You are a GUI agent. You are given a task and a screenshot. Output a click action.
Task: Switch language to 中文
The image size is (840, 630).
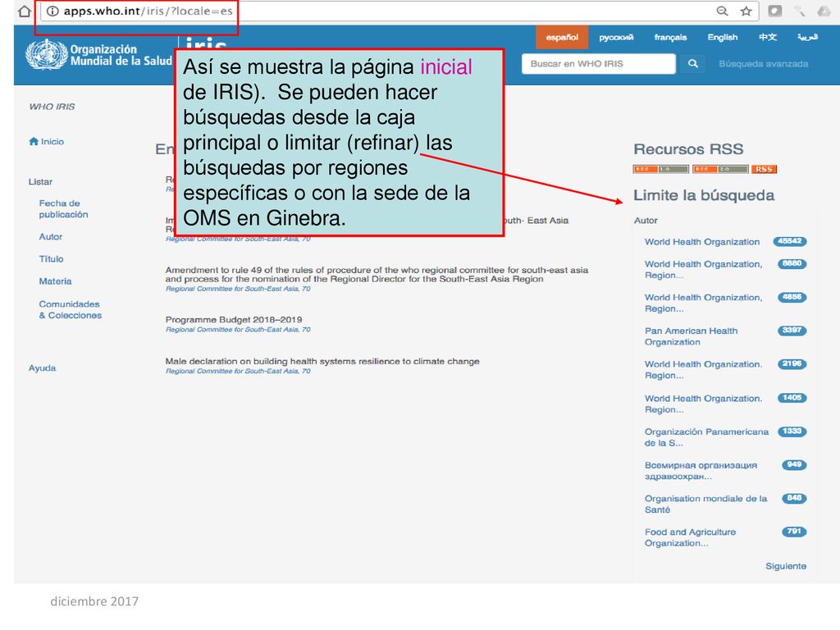pyautogui.click(x=767, y=37)
